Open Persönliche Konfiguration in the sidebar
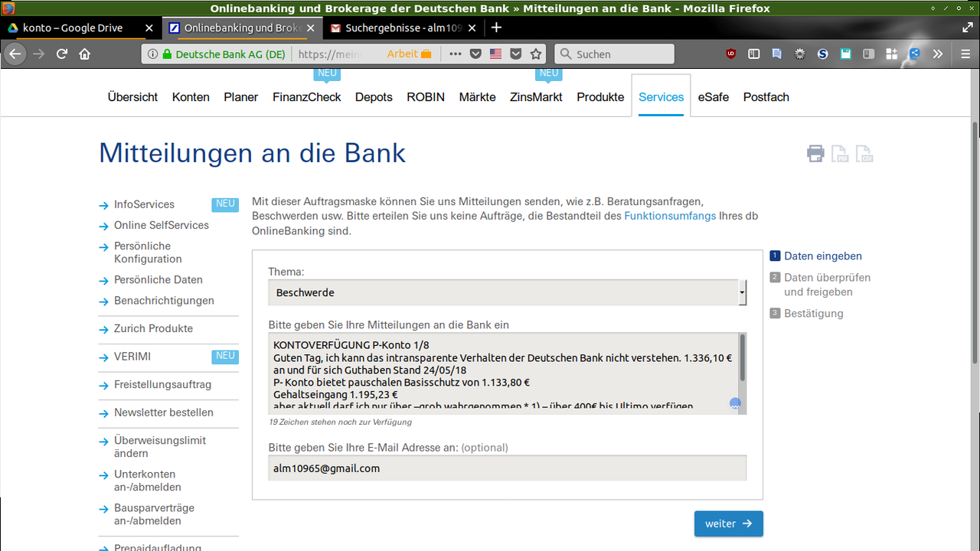Screen dimensions: 980x551 (148, 253)
